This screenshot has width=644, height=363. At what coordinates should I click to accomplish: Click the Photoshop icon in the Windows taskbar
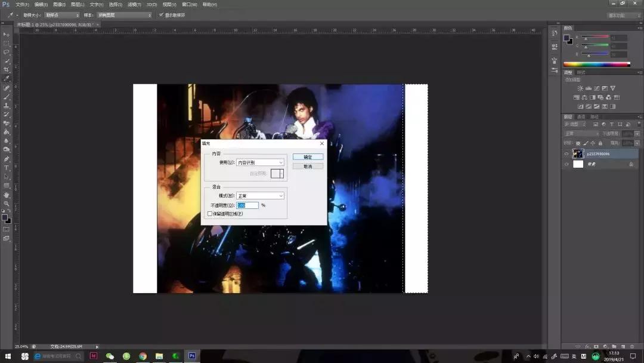(x=191, y=356)
